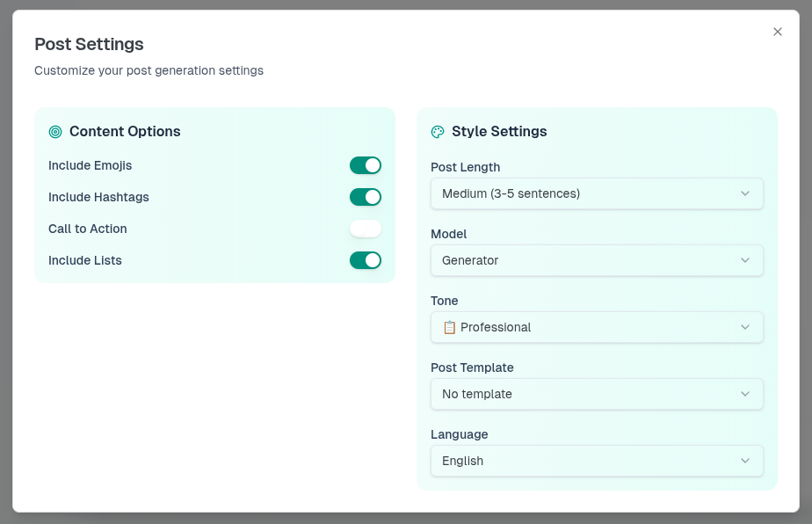Click the Language dropdown chevron
This screenshot has height=524, width=812.
745,461
